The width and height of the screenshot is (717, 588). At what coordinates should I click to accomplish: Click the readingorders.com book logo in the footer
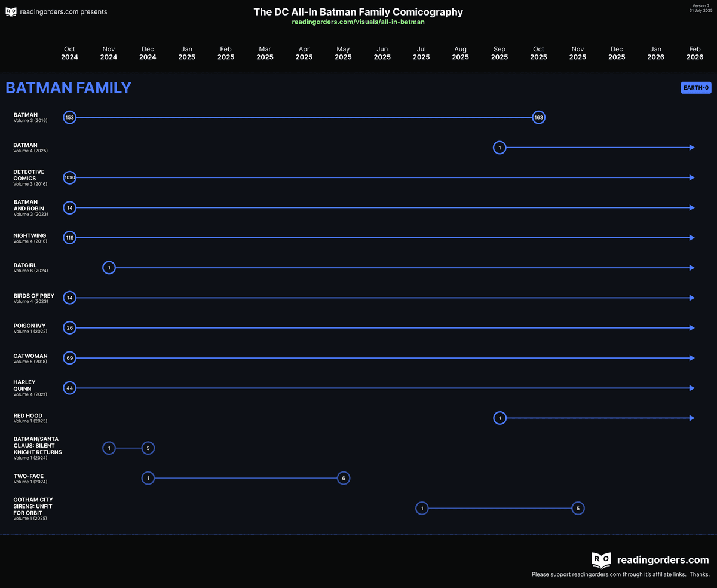(x=601, y=560)
